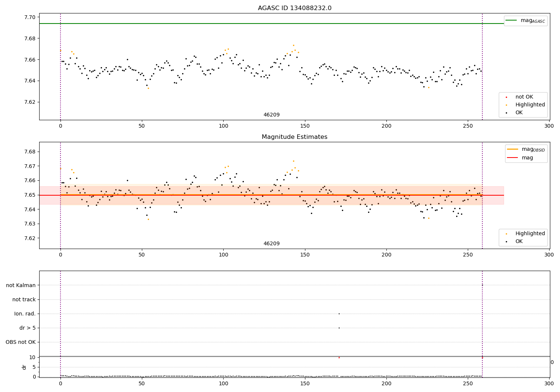Screen dimensions: 560x392
Task: Click the green line sample in mag AGASC legend
Action: (x=511, y=21)
